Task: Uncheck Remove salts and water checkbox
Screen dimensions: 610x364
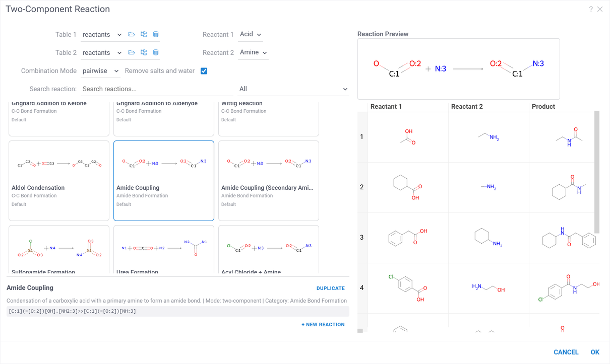Action: (204, 71)
